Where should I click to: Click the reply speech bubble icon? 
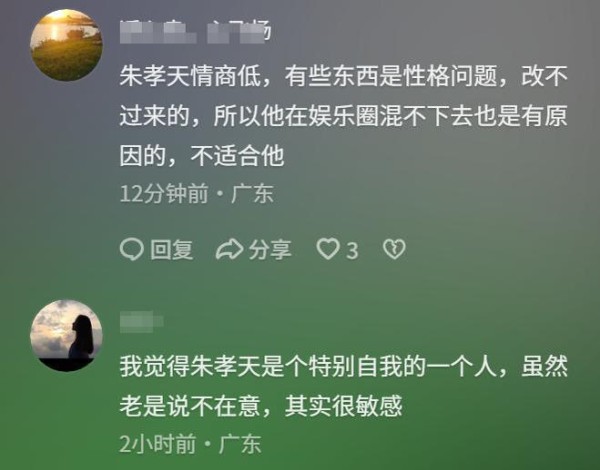132,250
